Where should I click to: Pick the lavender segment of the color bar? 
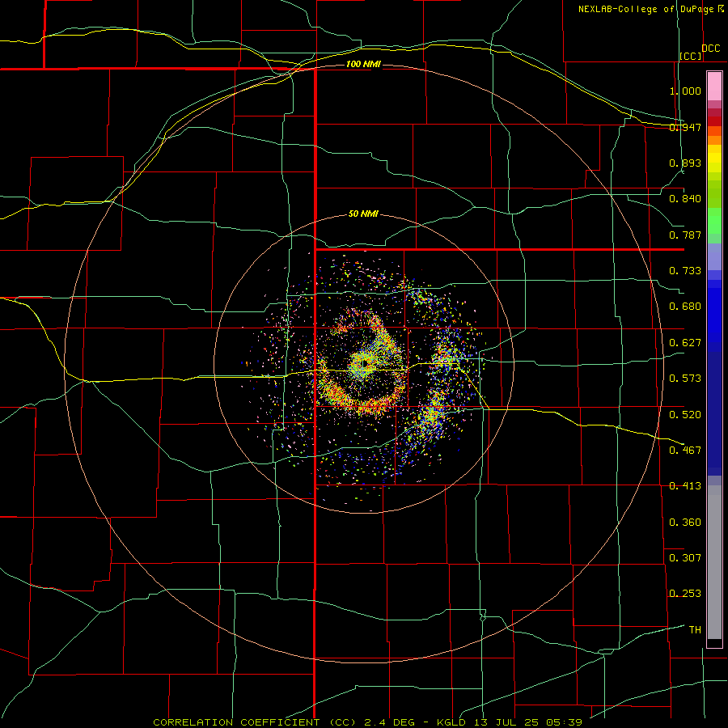pyautogui.click(x=714, y=256)
